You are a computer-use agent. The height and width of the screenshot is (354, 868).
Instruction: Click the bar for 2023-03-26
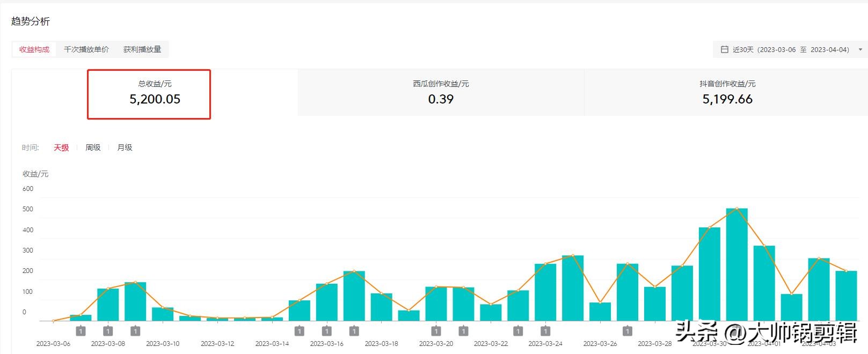(600, 312)
